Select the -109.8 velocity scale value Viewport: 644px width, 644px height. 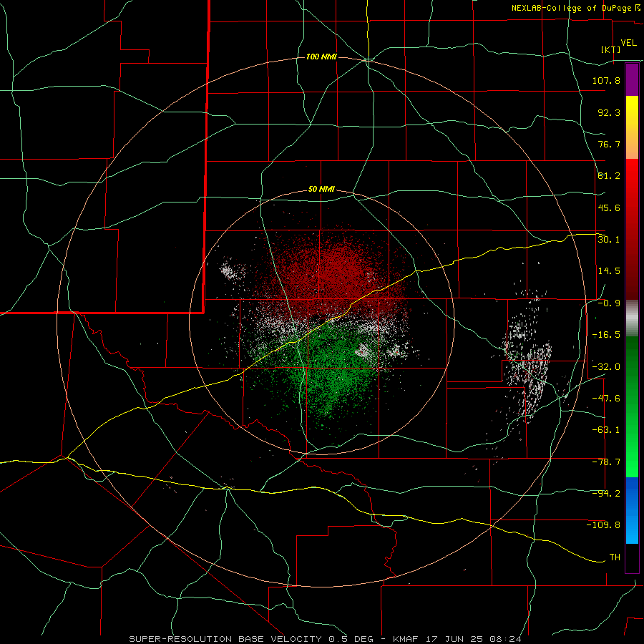(x=603, y=525)
